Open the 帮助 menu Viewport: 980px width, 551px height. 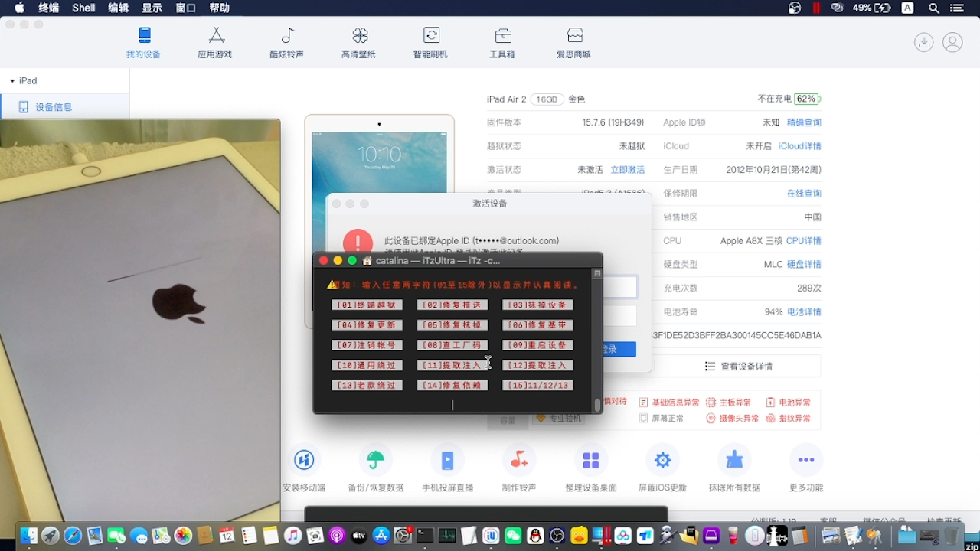(219, 8)
